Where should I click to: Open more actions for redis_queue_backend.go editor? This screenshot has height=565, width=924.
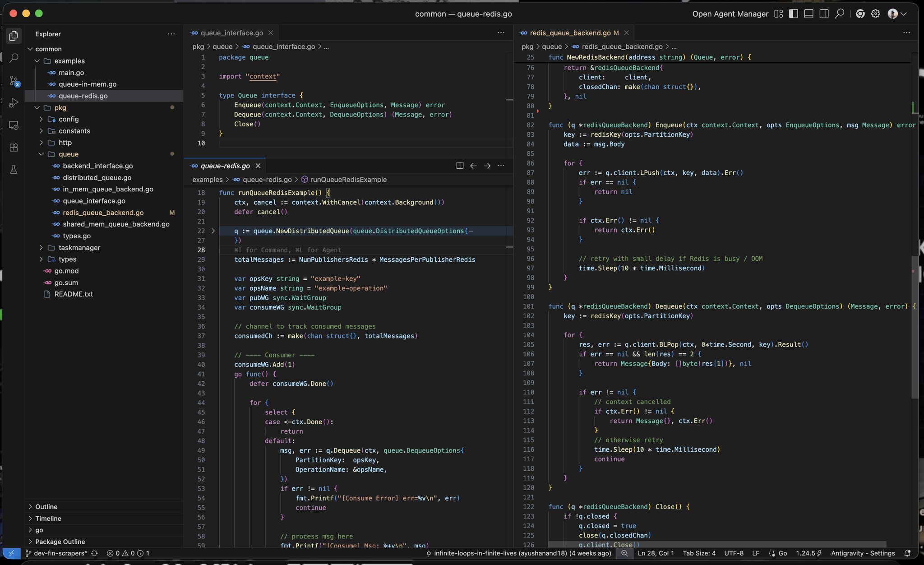pos(906,32)
